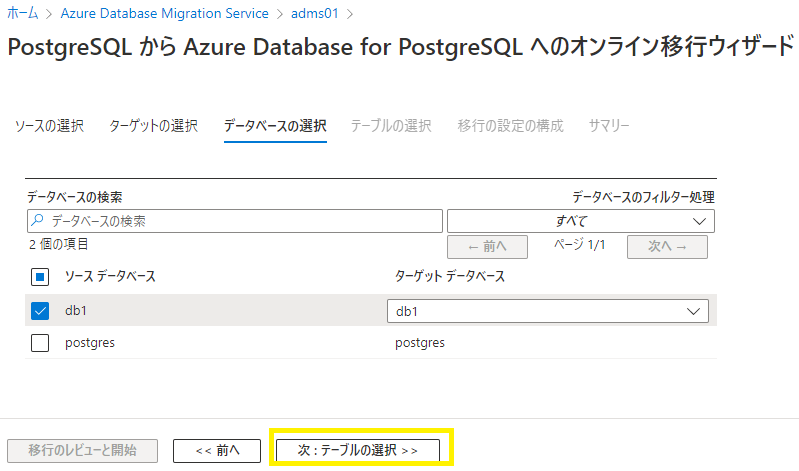Click the ← 前へ pagination button
This screenshot has width=799, height=471.
pos(488,247)
